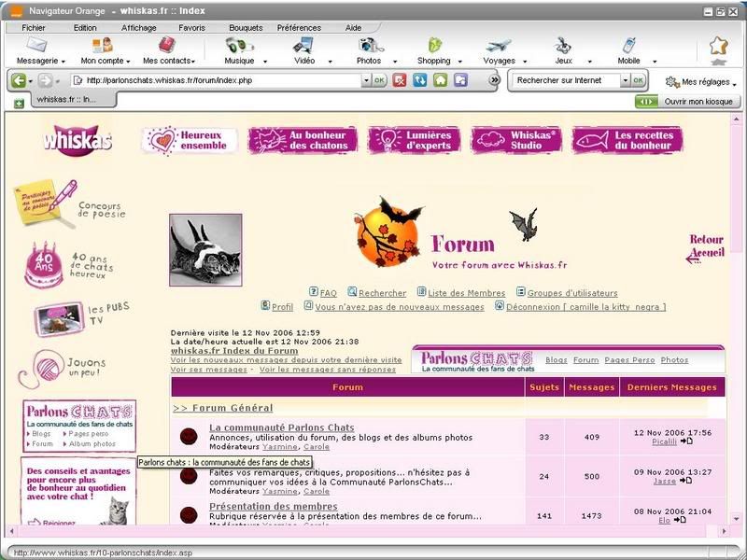
Task: Open the Voyages airplane icon
Action: (499, 46)
